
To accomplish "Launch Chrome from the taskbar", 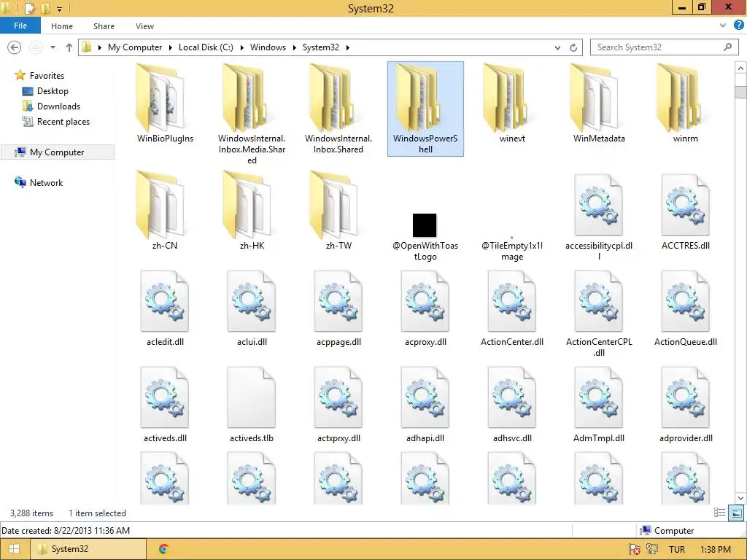I will [163, 549].
